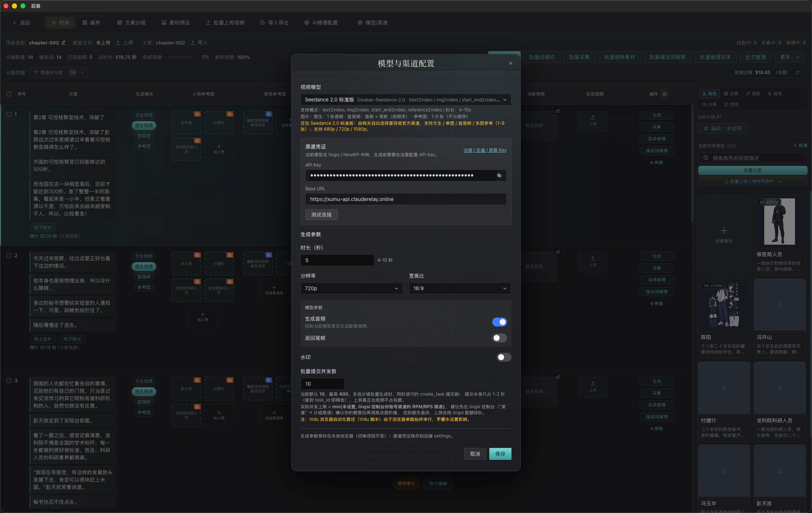This screenshot has width=812, height=513.
Task: Click the Base URL input field
Action: 406,199
